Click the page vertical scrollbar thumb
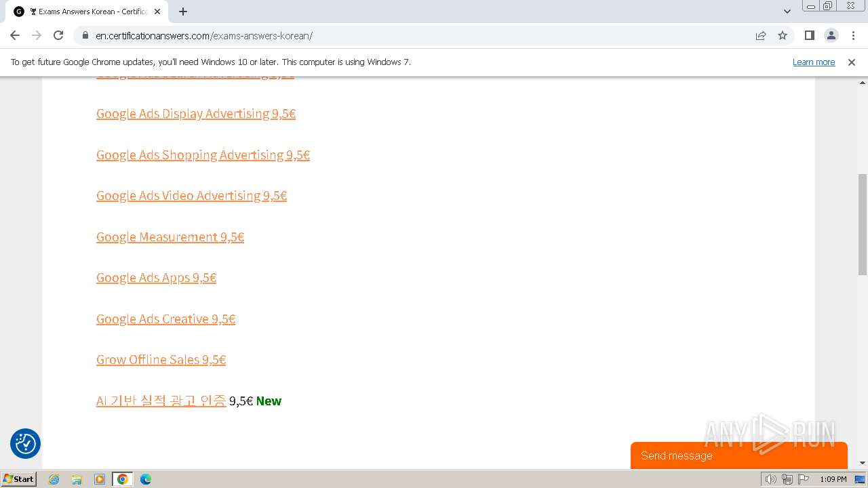 click(x=863, y=224)
